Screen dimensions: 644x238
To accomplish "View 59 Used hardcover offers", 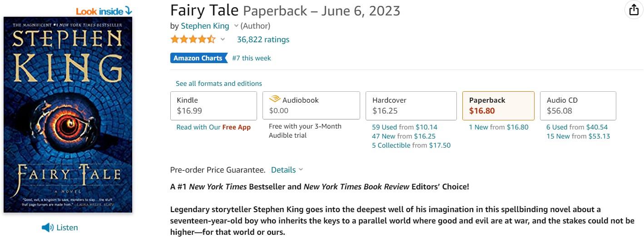I will coord(384,127).
